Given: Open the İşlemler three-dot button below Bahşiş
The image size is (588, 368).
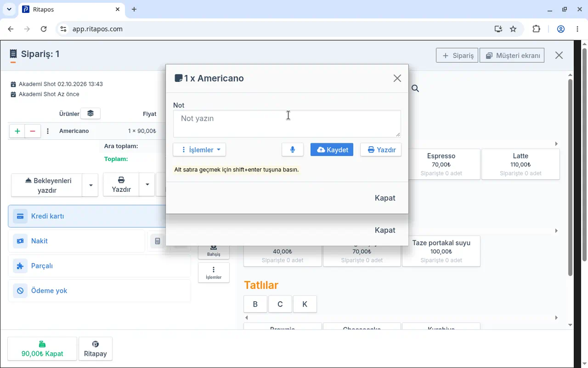Looking at the screenshot, I should click(x=214, y=272).
